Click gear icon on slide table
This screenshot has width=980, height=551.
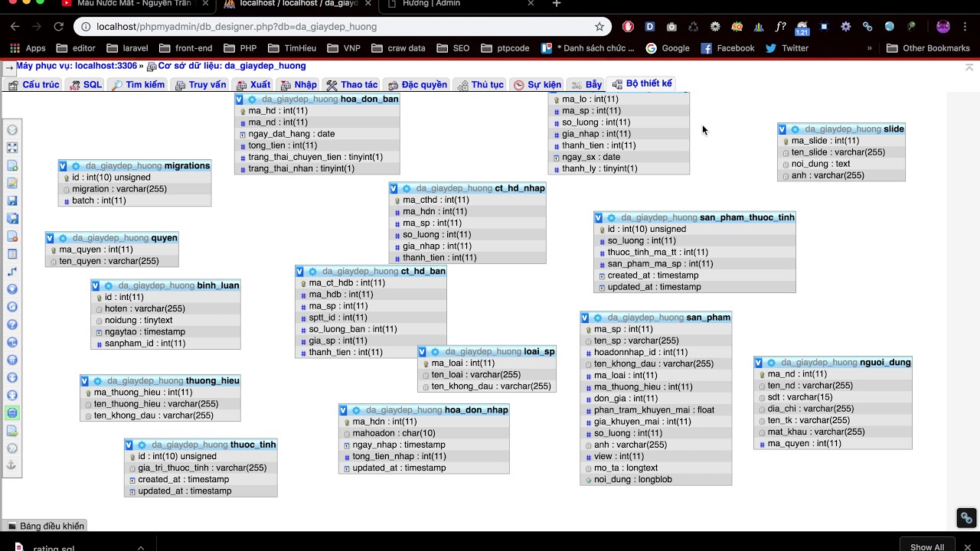(795, 129)
